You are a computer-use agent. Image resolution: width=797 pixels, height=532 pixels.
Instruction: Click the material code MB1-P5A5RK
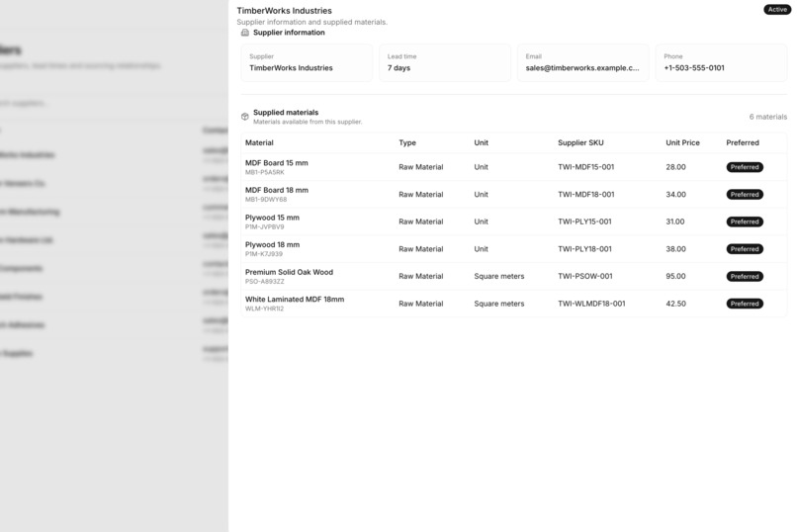tap(264, 173)
